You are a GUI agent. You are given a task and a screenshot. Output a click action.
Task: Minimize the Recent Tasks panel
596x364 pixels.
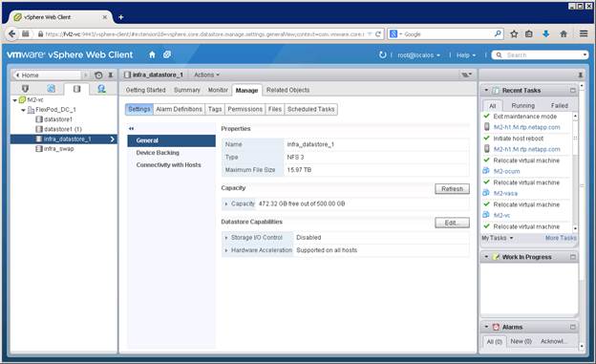573,91
